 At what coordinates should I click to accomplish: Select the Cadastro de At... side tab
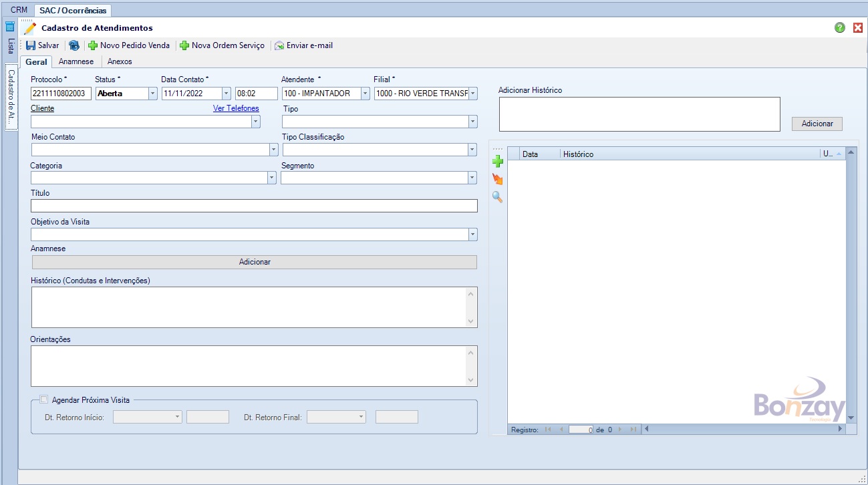click(11, 98)
